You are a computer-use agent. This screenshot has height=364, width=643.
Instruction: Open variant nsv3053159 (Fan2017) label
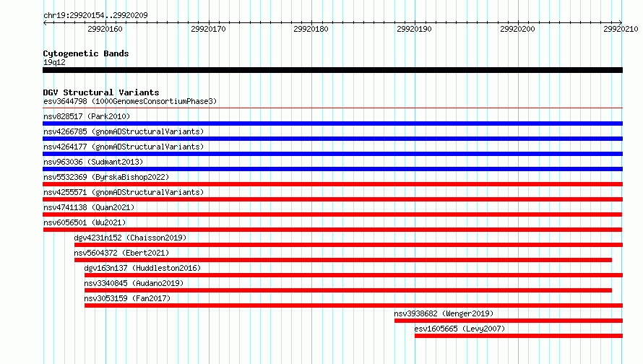click(x=127, y=298)
